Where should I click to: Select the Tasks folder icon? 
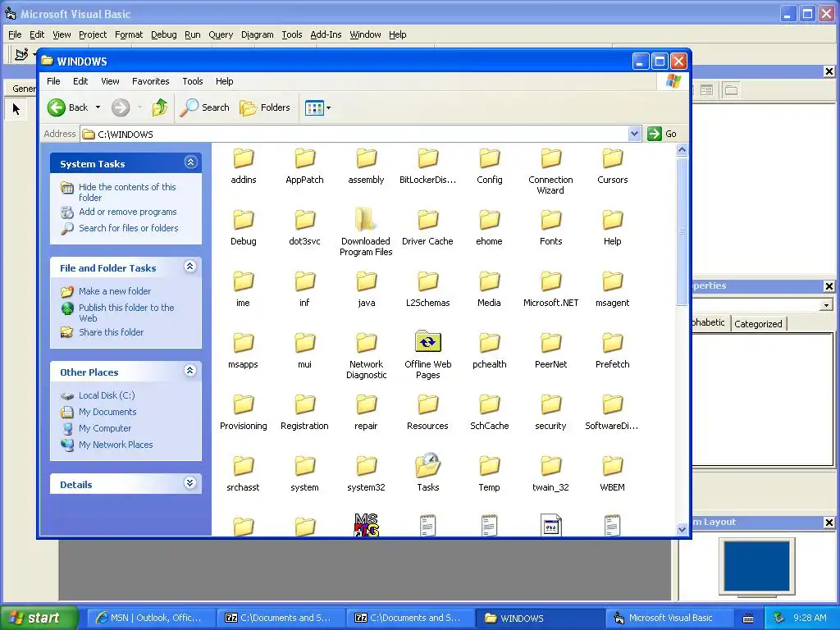pyautogui.click(x=427, y=466)
